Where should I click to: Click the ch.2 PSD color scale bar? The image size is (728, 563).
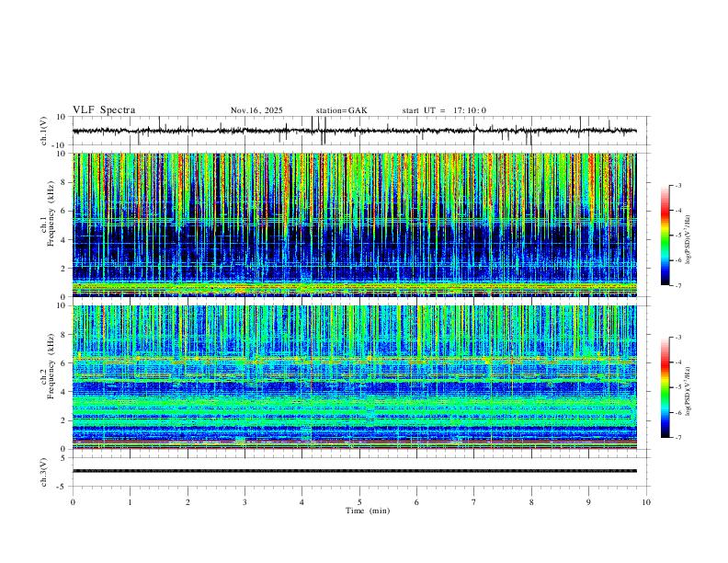coord(665,387)
